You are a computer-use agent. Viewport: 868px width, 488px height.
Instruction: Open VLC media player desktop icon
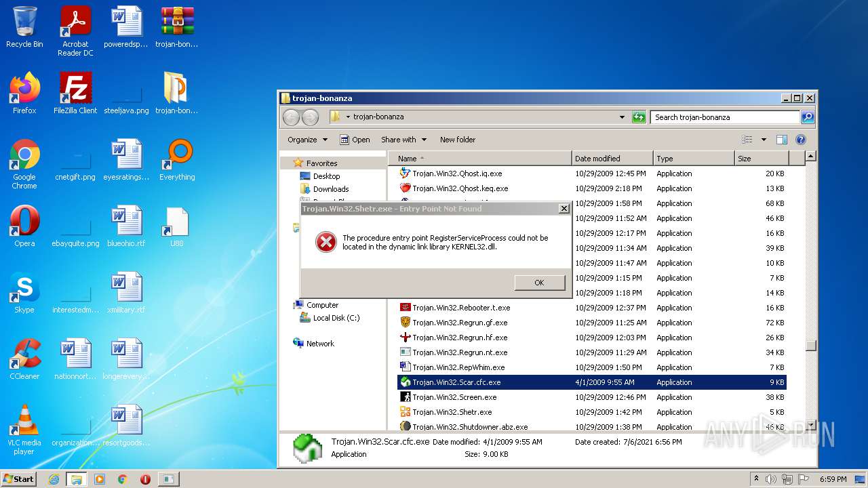click(24, 430)
